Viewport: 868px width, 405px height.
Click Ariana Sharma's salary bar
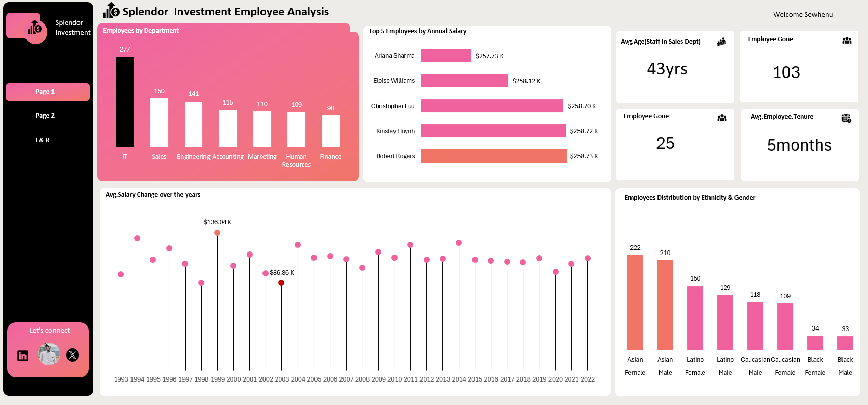pos(446,56)
